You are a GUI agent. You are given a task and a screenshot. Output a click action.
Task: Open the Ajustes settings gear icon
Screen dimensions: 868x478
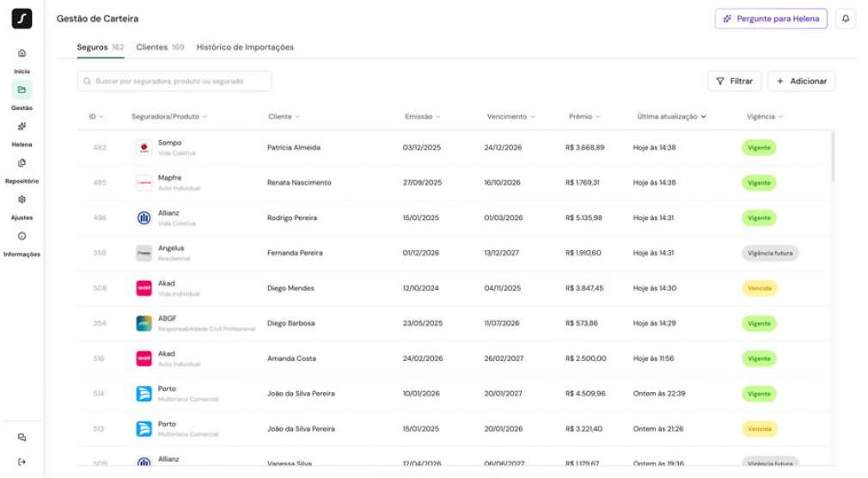tap(21, 199)
